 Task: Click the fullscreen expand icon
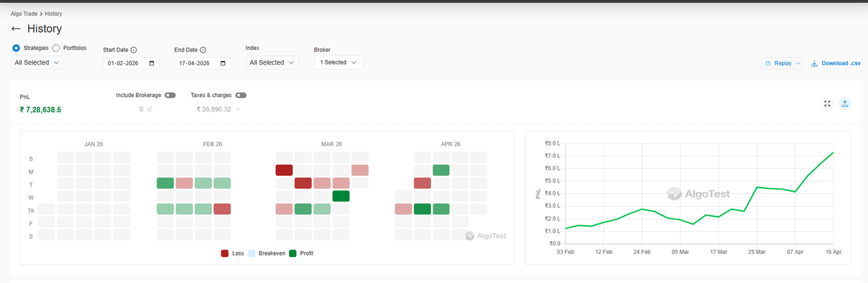click(827, 104)
